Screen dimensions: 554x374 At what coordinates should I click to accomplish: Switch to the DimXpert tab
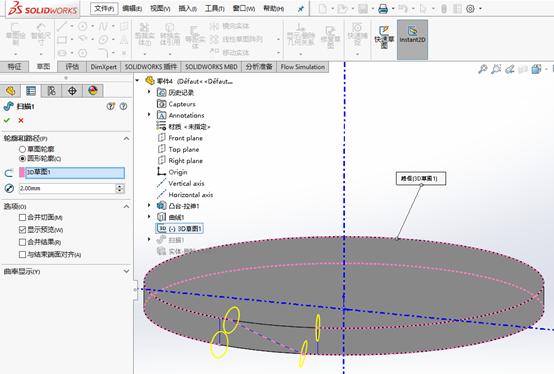point(104,67)
